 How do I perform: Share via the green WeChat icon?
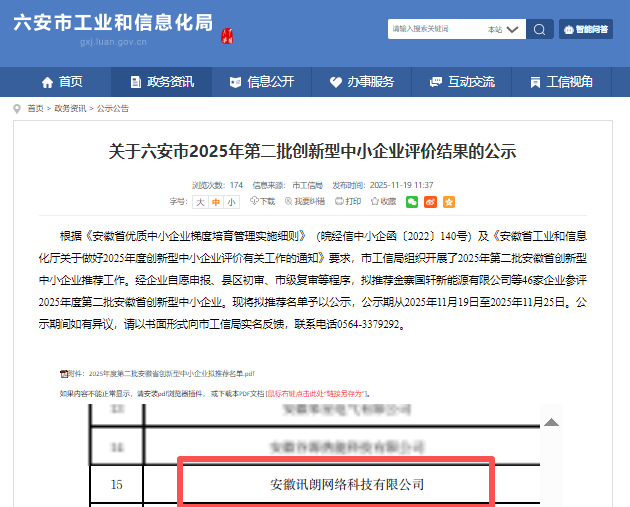click(410, 202)
